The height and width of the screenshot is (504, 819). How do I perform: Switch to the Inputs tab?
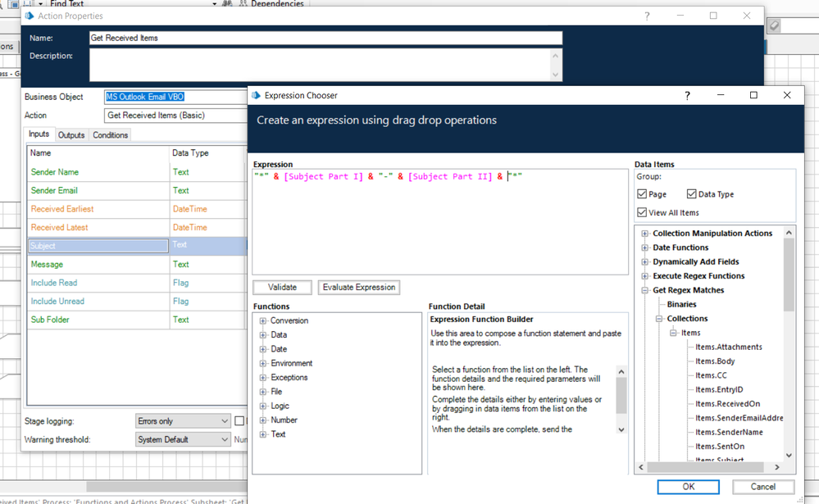tap(39, 134)
